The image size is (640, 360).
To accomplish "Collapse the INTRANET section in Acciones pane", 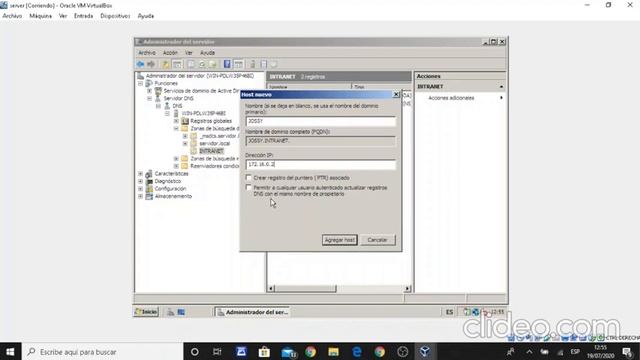I will point(501,87).
